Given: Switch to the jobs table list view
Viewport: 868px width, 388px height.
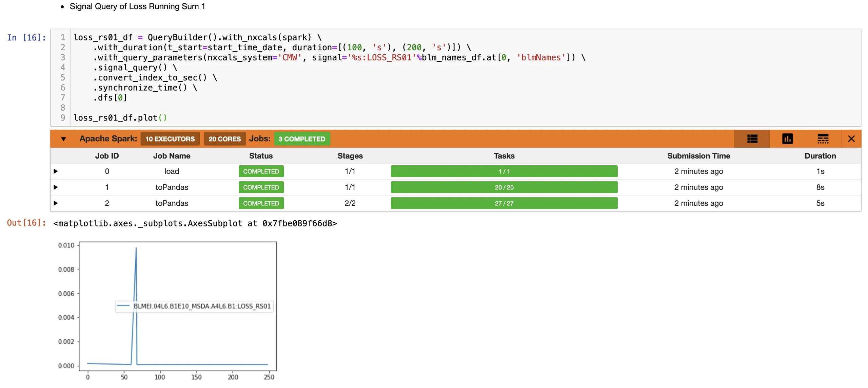Looking at the screenshot, I should (751, 138).
